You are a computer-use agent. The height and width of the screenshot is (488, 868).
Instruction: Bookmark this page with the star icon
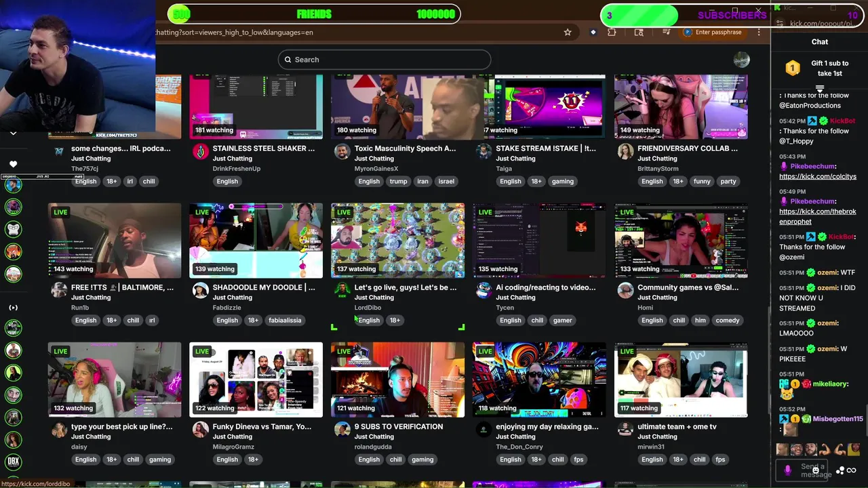click(568, 32)
